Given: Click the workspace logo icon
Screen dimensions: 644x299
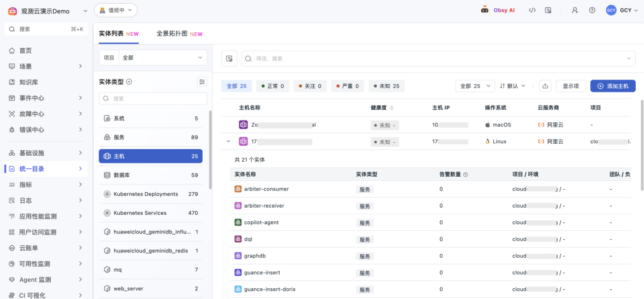Looking at the screenshot, I should pos(13,11).
